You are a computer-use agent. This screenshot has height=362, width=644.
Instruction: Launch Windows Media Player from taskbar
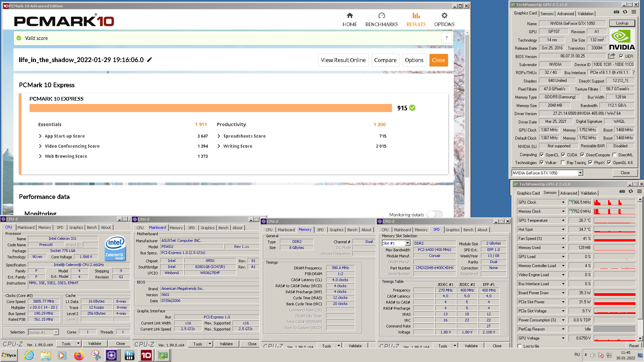[62, 355]
